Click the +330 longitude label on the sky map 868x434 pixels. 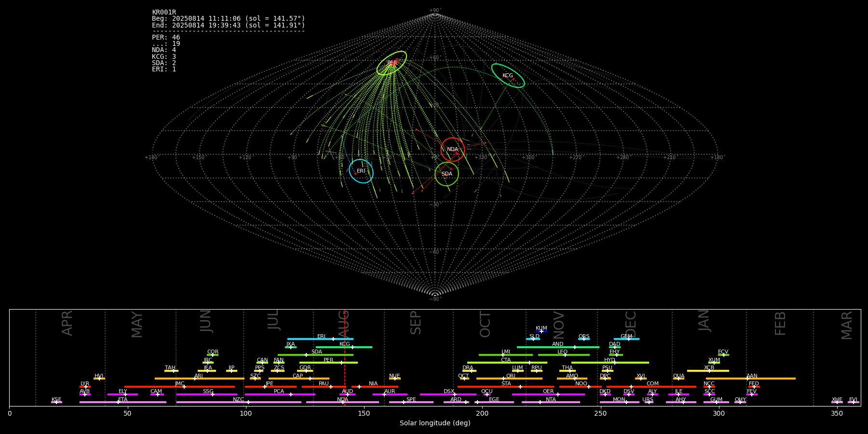click(481, 158)
